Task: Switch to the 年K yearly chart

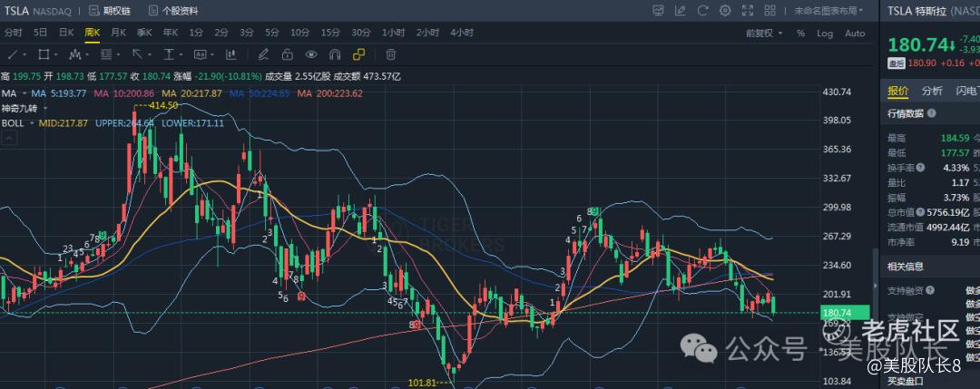Action: pyautogui.click(x=171, y=33)
